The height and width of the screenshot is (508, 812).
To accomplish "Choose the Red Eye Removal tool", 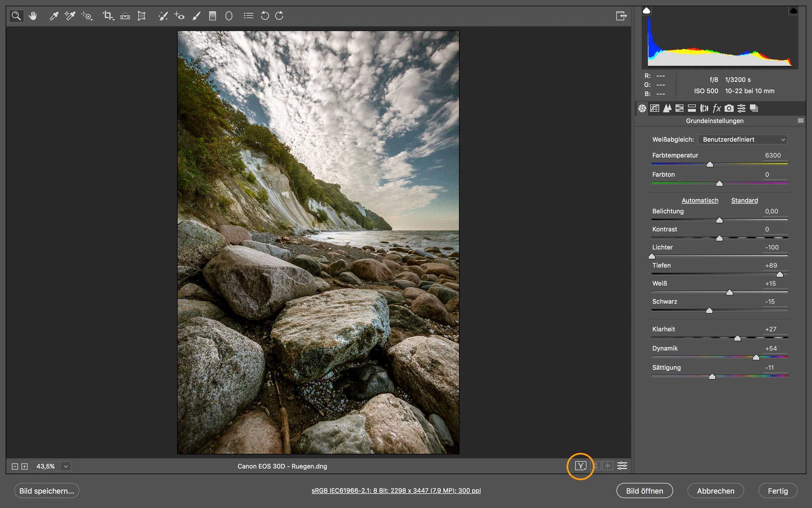I will coord(179,16).
